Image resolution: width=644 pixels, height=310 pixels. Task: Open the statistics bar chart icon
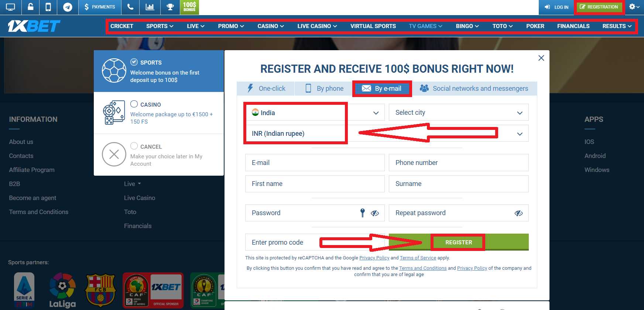[150, 7]
